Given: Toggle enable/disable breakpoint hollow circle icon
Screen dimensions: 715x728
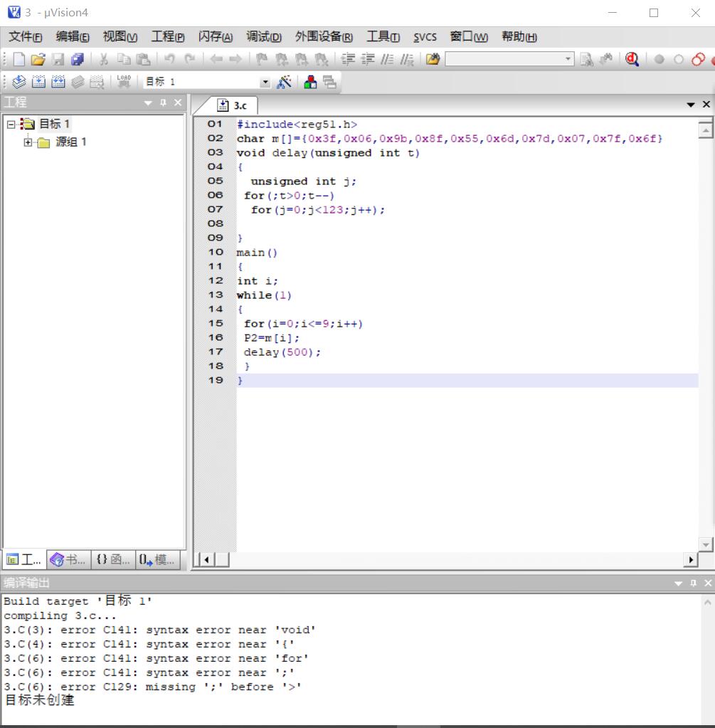Looking at the screenshot, I should [679, 60].
